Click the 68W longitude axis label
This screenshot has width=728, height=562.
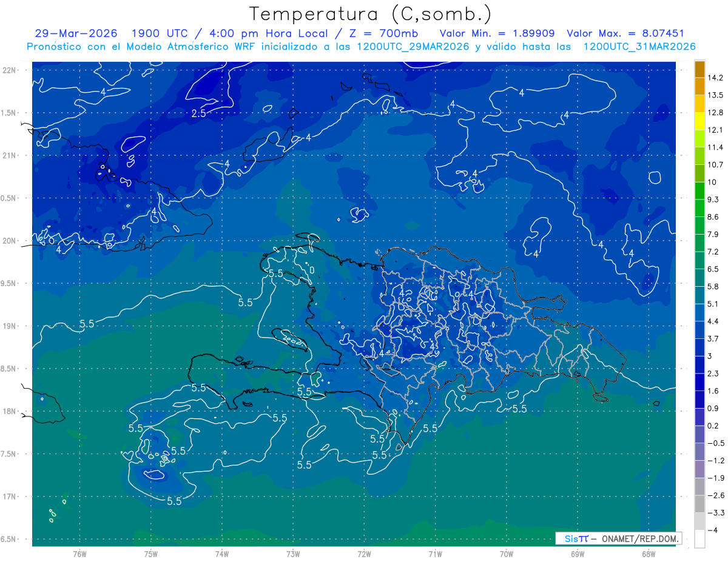648,554
